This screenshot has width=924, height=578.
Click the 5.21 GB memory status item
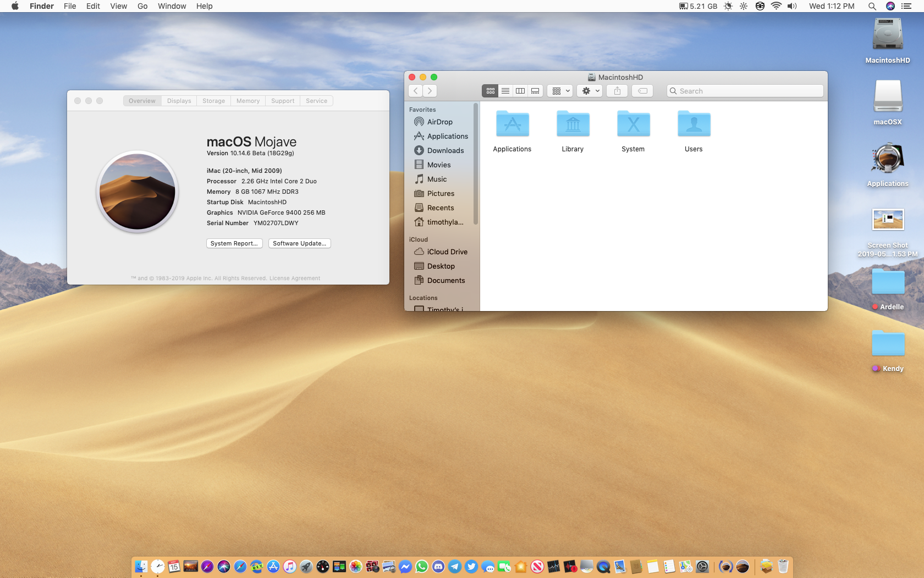[698, 6]
